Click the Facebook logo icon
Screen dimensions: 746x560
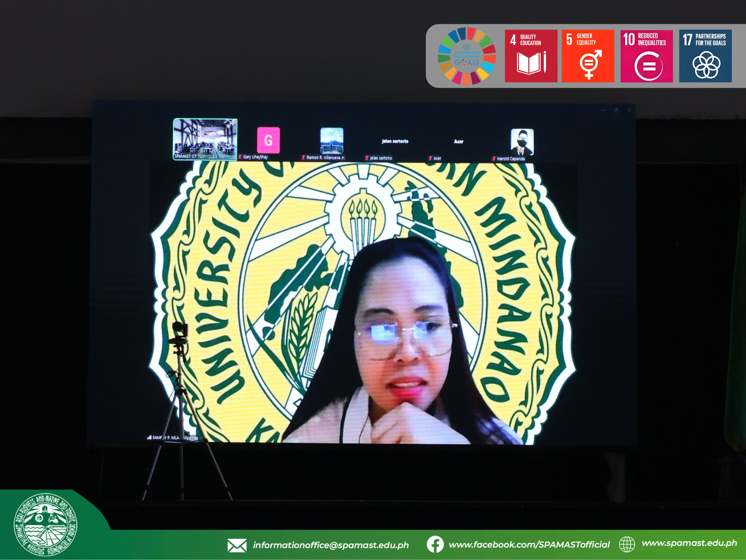[x=435, y=544]
